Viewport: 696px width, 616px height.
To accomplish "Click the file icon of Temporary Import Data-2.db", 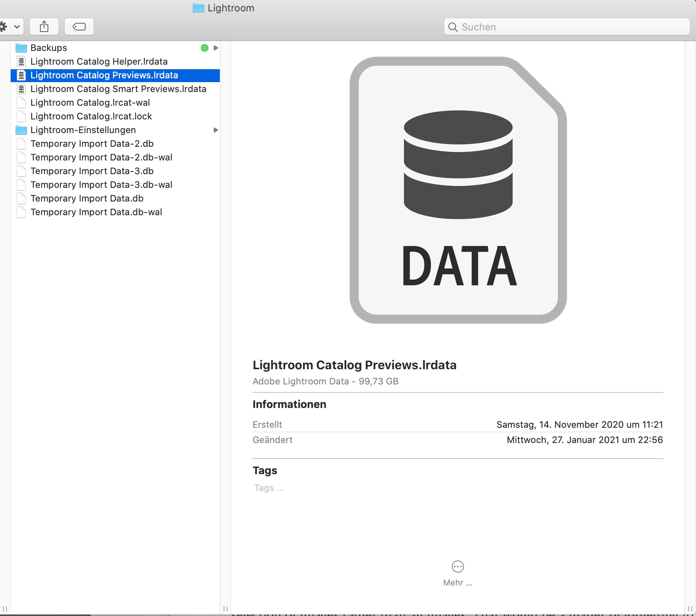I will pyautogui.click(x=21, y=144).
